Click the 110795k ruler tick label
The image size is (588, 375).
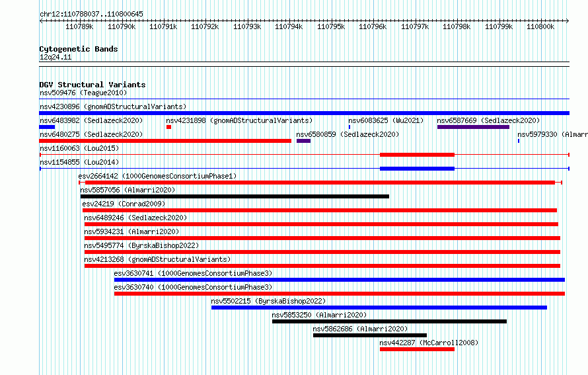pos(331,26)
